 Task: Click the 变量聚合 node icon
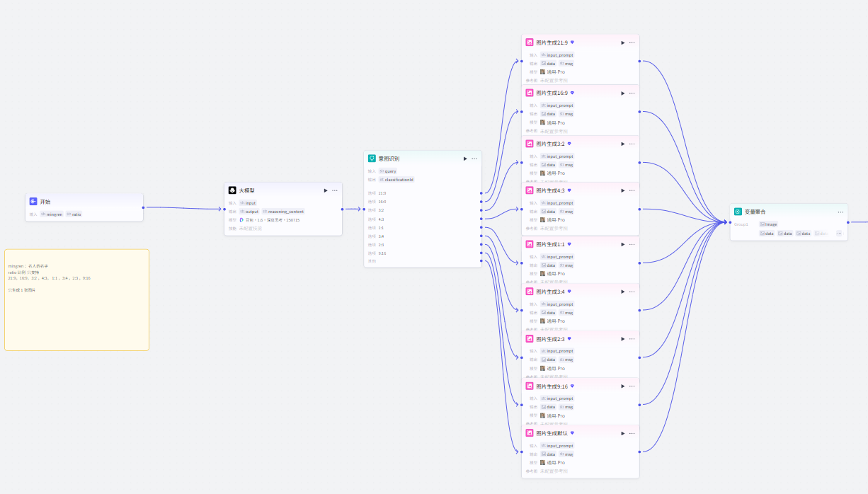(x=738, y=212)
